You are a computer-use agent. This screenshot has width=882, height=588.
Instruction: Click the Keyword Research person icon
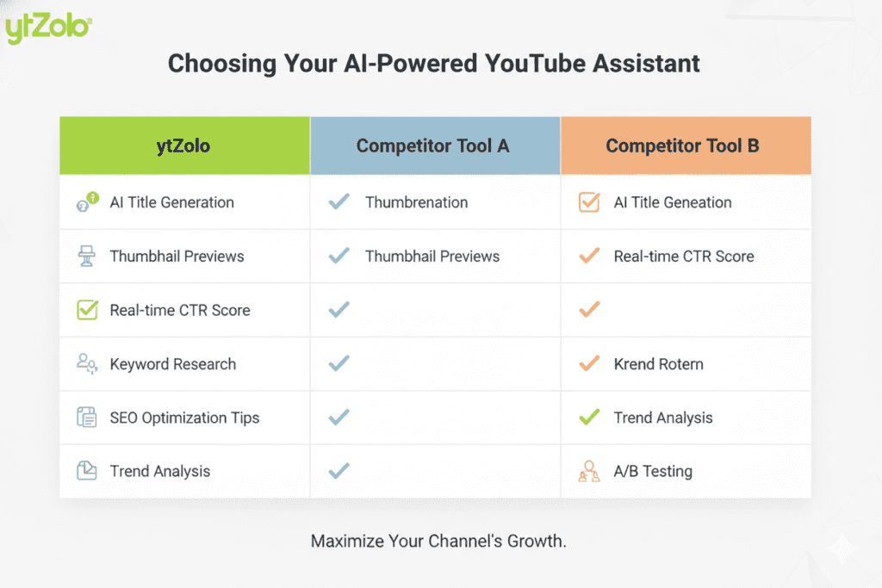point(87,364)
